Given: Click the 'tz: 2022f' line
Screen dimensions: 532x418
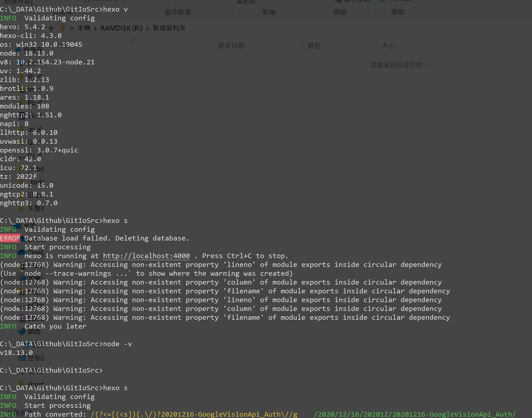Looking at the screenshot, I should 18,177.
